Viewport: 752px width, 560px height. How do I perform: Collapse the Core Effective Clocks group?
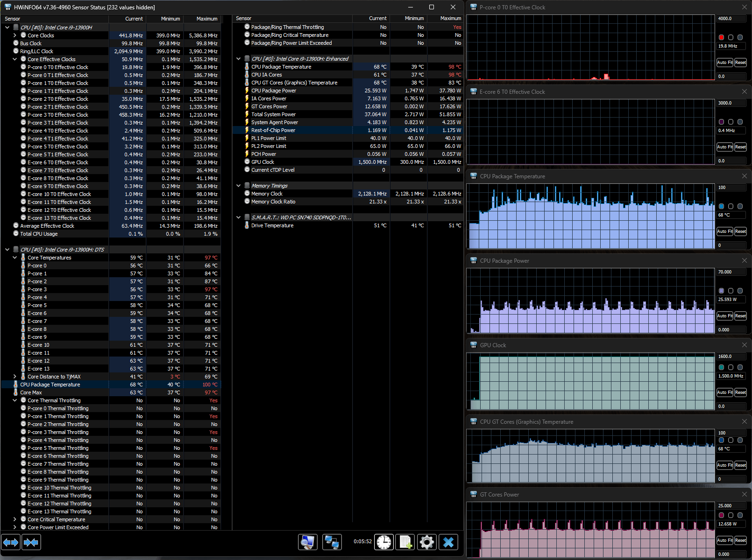[15, 59]
